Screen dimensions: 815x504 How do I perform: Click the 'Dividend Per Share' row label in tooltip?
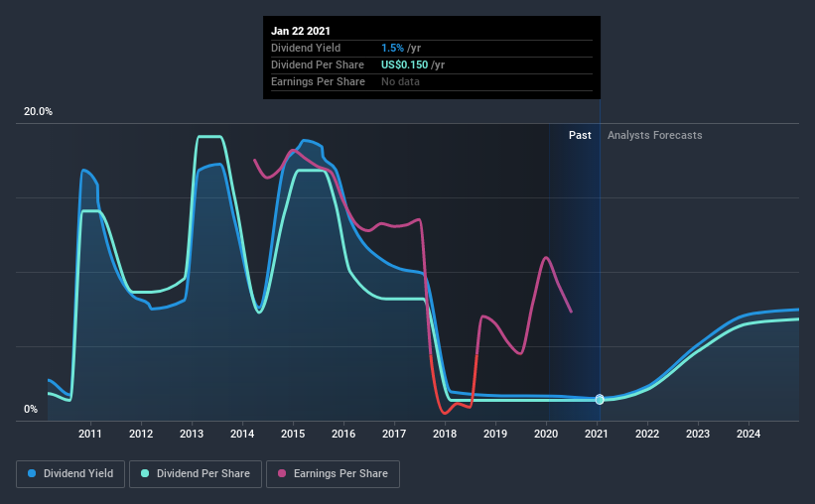pos(318,64)
